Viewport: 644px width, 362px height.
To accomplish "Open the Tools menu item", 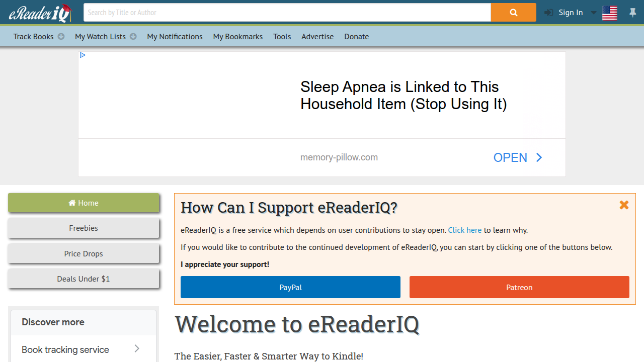I will (282, 36).
